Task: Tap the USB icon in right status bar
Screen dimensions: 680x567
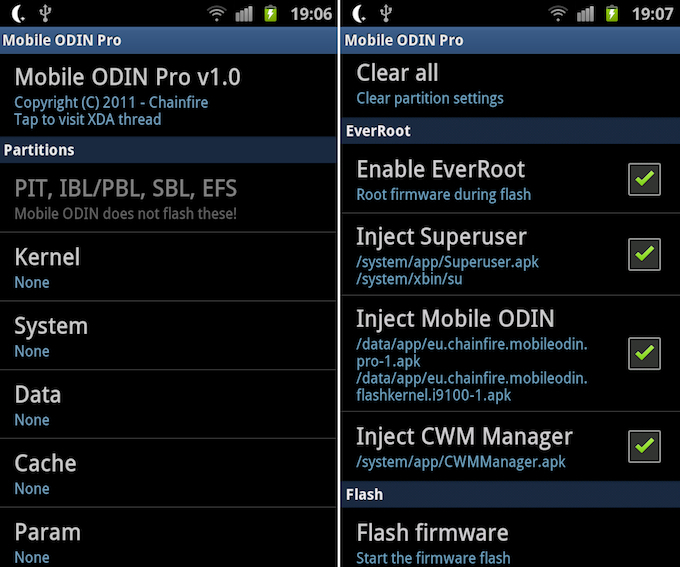Action: pos(387,14)
